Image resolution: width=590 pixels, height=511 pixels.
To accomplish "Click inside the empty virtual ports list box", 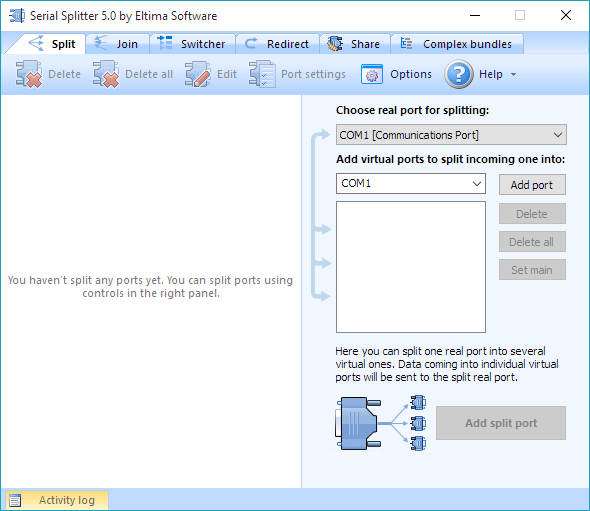I will (x=411, y=267).
